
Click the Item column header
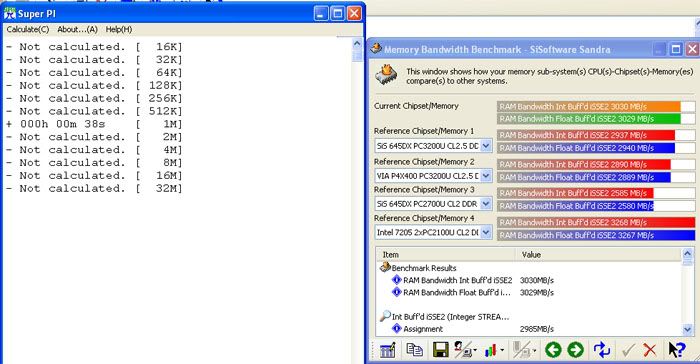(446, 255)
